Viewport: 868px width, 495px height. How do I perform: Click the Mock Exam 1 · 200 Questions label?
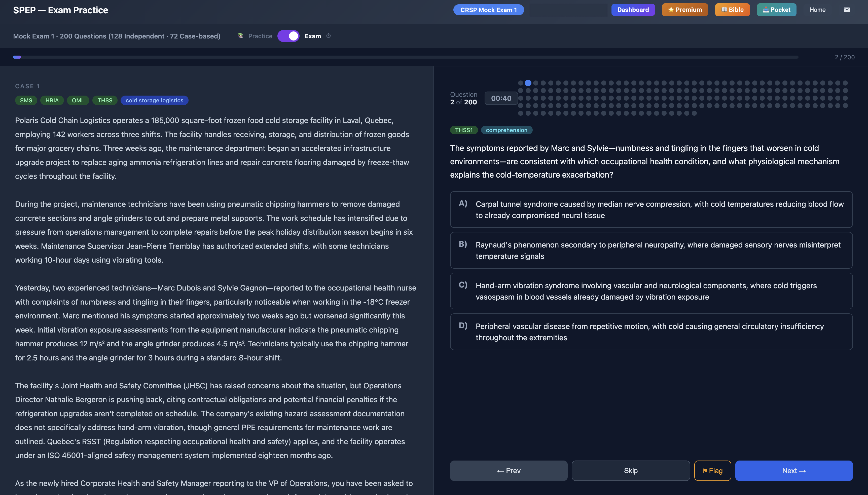point(117,36)
